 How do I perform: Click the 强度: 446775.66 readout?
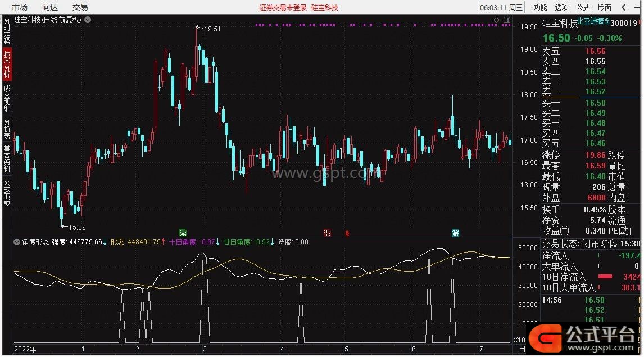pos(79,242)
